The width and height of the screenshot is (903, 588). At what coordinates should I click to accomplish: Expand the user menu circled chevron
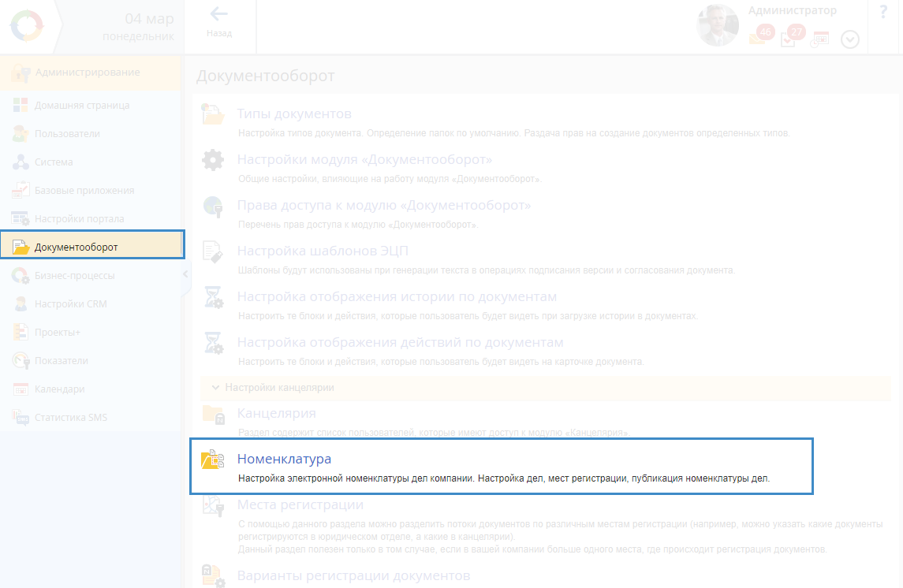coord(849,39)
